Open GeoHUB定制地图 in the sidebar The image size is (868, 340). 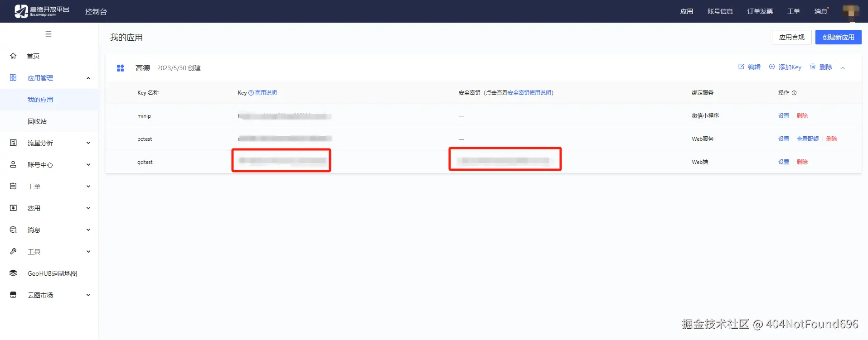(x=52, y=273)
